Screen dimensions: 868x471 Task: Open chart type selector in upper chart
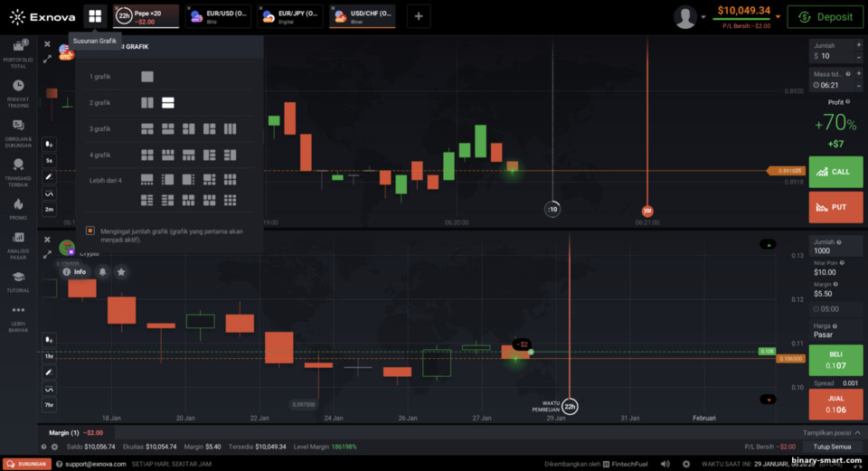(49, 145)
